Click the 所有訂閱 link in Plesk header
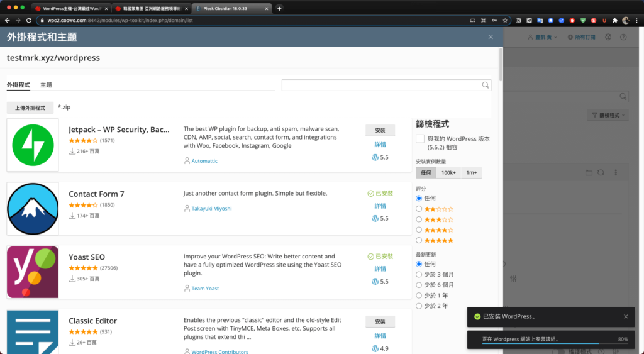The width and height of the screenshot is (644, 354). point(585,37)
